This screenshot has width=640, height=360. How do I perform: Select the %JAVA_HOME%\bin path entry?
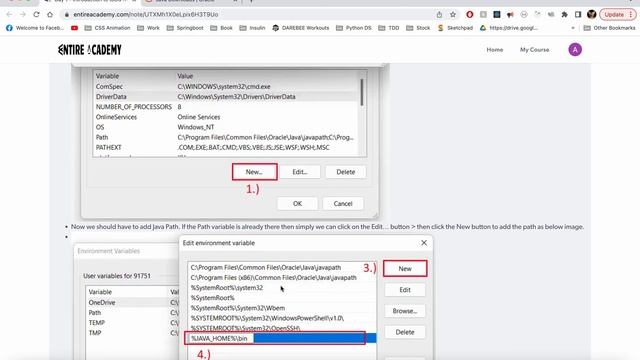(282, 338)
